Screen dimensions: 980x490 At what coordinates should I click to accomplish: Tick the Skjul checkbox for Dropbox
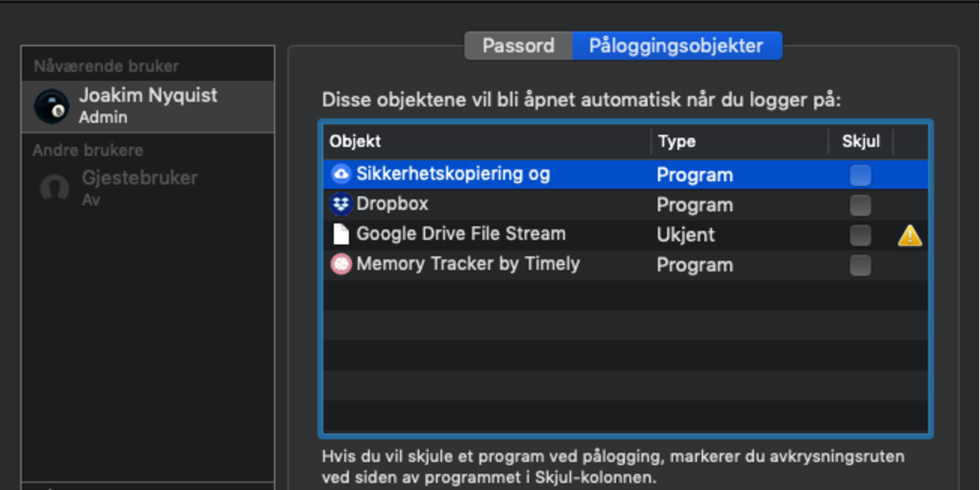pos(860,205)
